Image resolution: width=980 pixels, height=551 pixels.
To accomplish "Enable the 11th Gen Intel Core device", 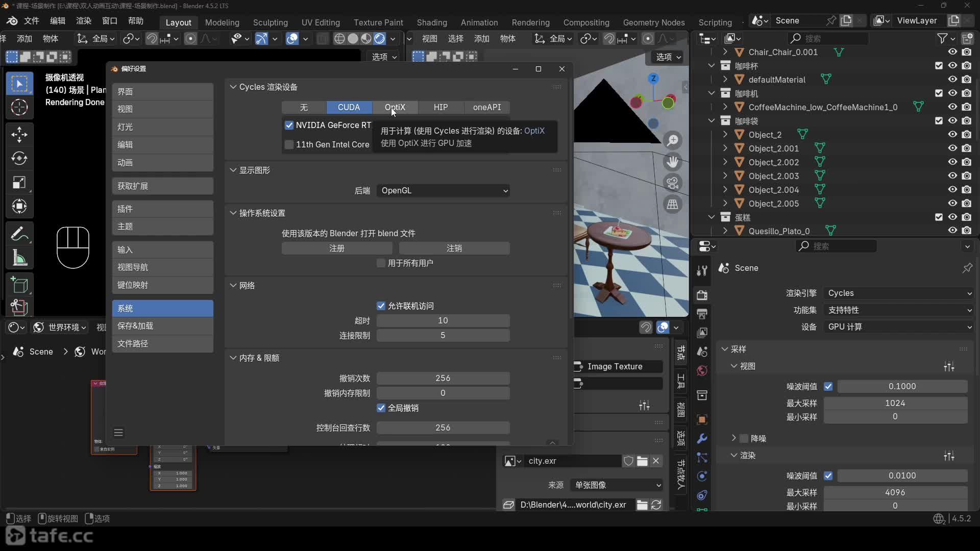I will pyautogui.click(x=289, y=145).
